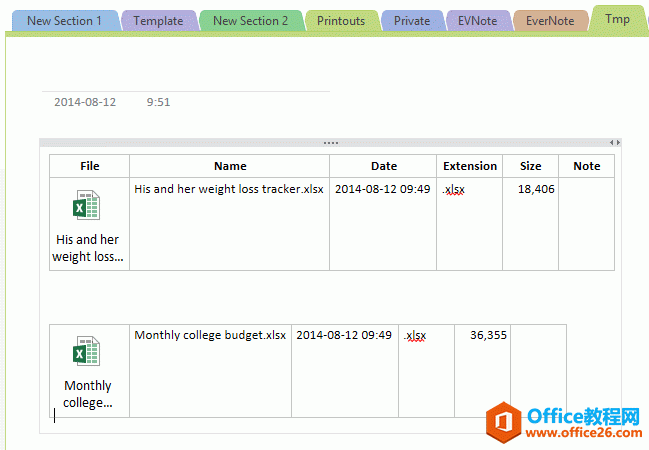Select the Extension column header cell
649x450 pixels.
[x=469, y=166]
